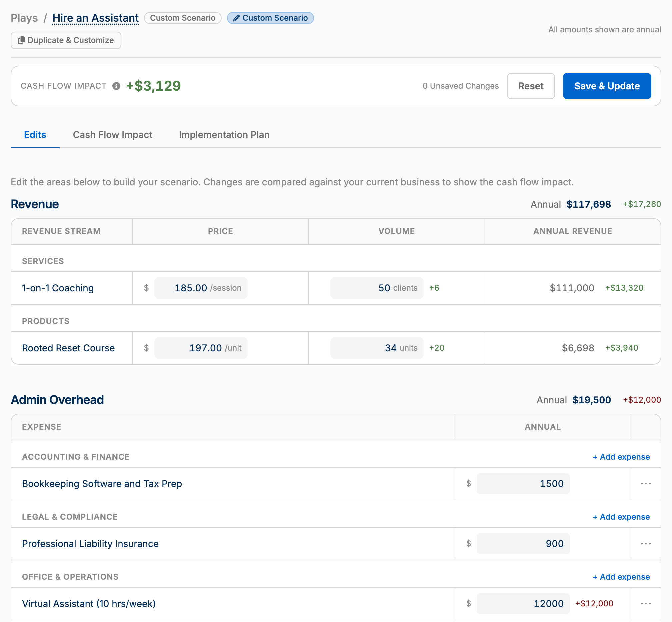
Task: Open the Implementation Plan tab
Action: click(224, 135)
